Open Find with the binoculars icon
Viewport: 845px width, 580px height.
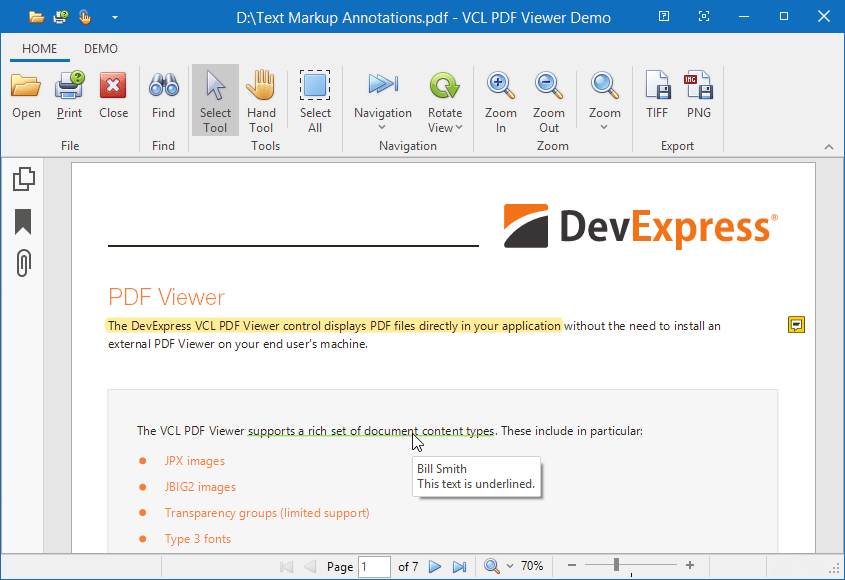click(x=163, y=95)
